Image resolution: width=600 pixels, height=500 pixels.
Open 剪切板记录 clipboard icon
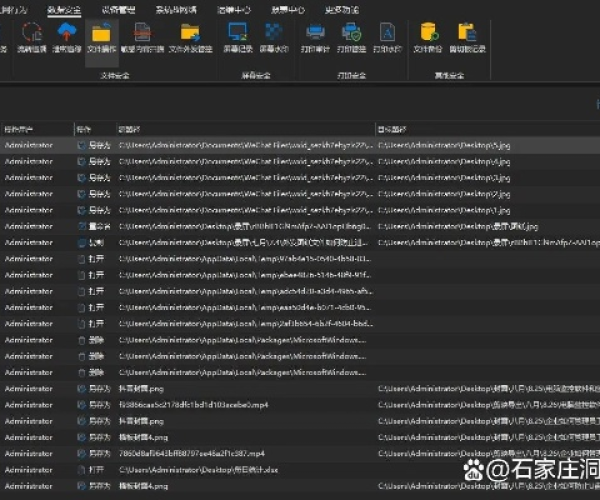pyautogui.click(x=467, y=32)
